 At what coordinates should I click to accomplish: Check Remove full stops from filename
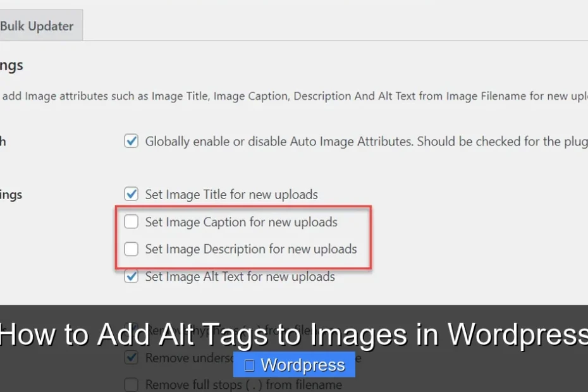(131, 384)
